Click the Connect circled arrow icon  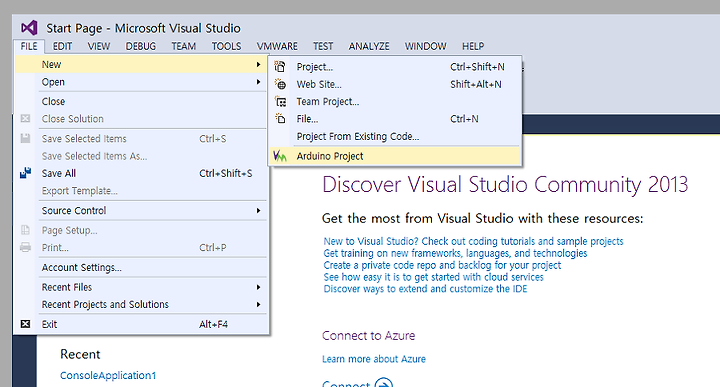(383, 383)
